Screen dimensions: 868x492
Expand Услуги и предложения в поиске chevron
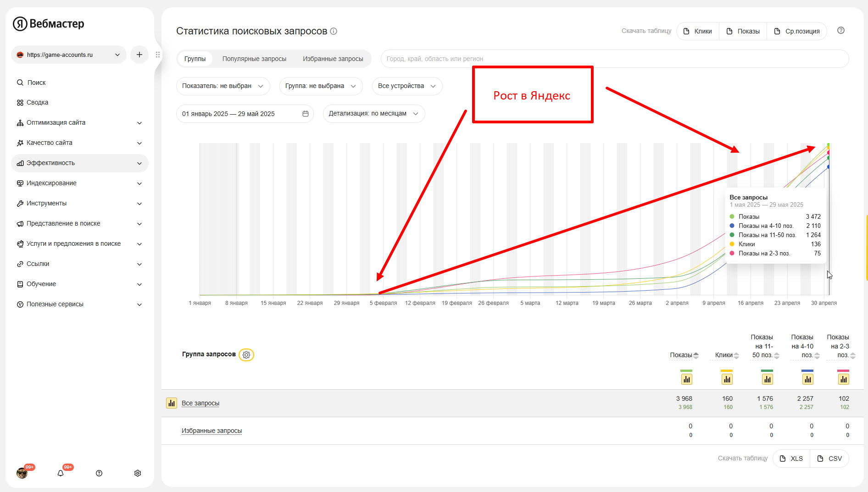(x=139, y=244)
